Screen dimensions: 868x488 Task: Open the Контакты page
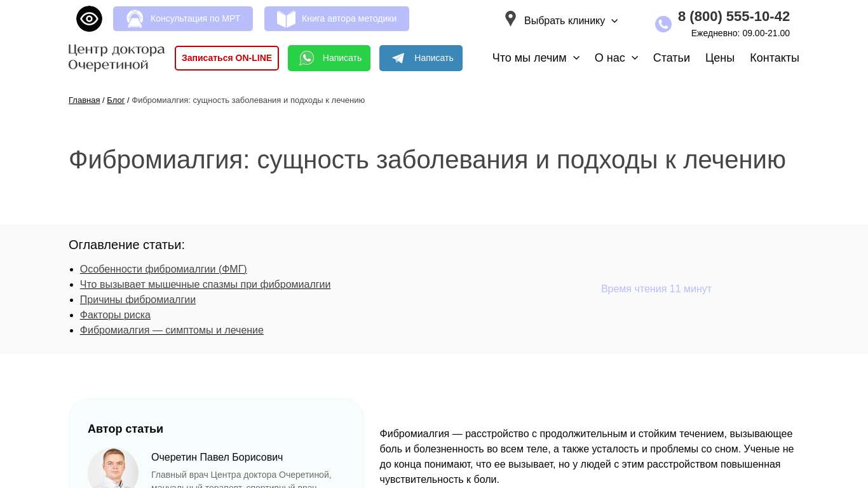(x=774, y=58)
